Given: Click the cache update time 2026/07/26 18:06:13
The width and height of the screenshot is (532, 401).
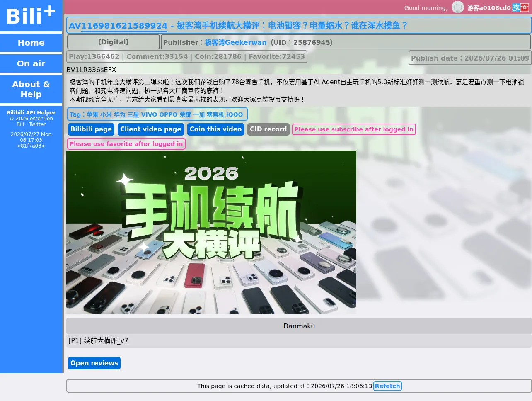Looking at the screenshot, I should click(x=341, y=386).
